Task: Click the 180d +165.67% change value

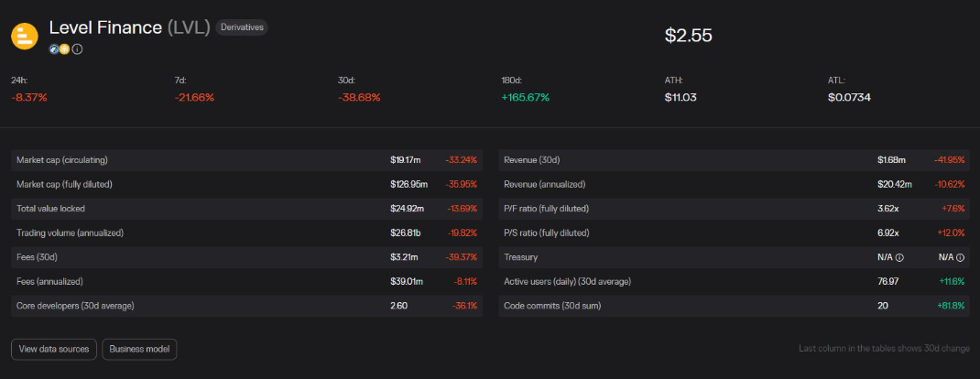Action: click(525, 97)
